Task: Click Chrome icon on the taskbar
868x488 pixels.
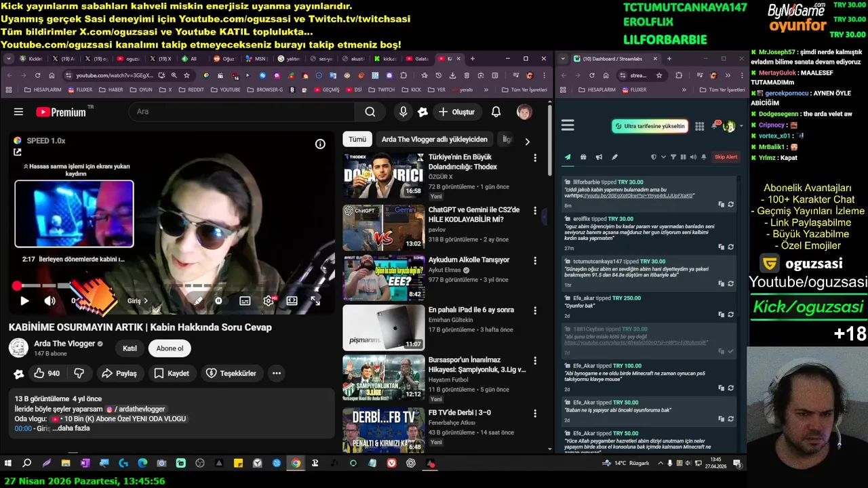Action: point(296,464)
